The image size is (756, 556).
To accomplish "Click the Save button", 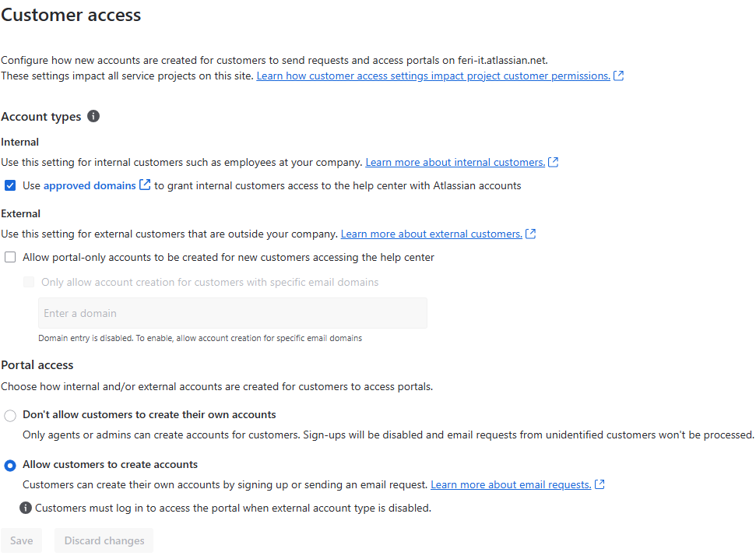I will 21,540.
